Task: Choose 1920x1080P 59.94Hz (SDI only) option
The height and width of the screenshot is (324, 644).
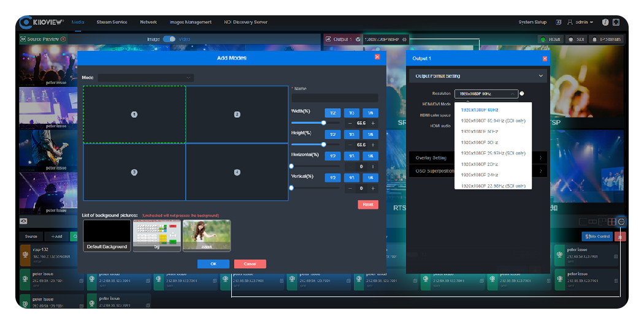Action: click(493, 121)
